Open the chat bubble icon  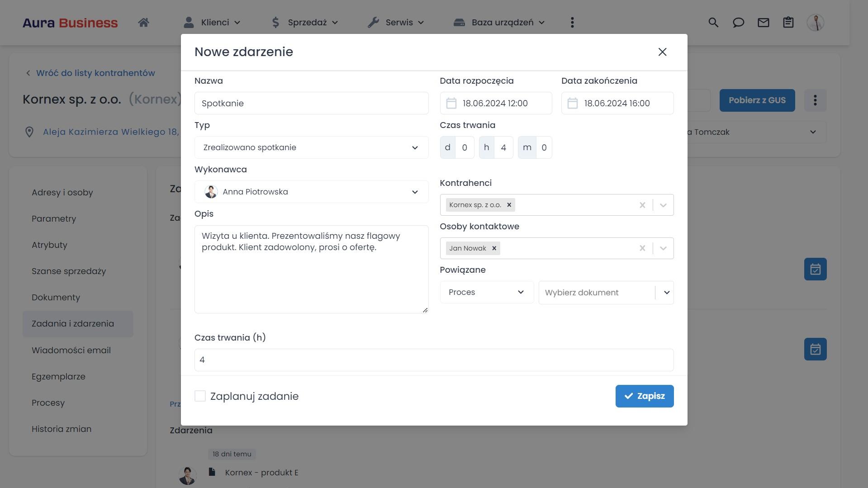(x=738, y=22)
